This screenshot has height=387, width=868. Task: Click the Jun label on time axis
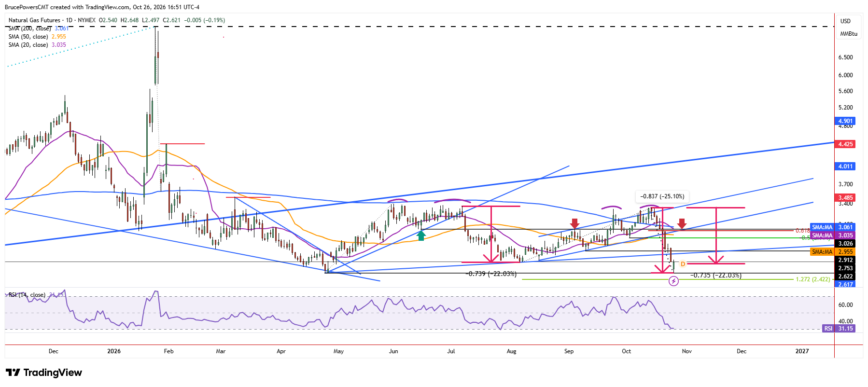pos(393,351)
